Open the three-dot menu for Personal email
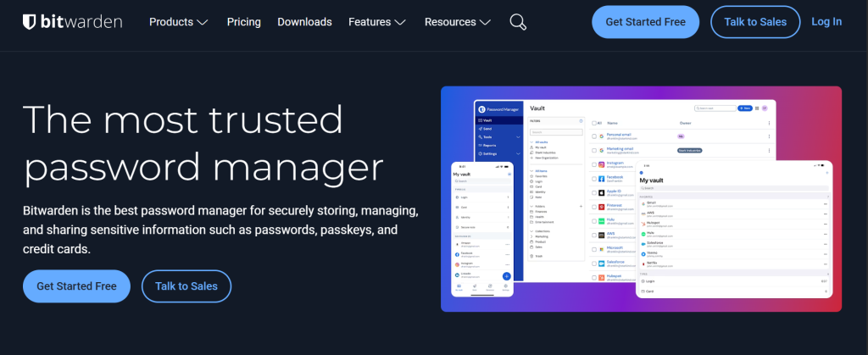Screen dimensions: 868x355 tap(769, 136)
